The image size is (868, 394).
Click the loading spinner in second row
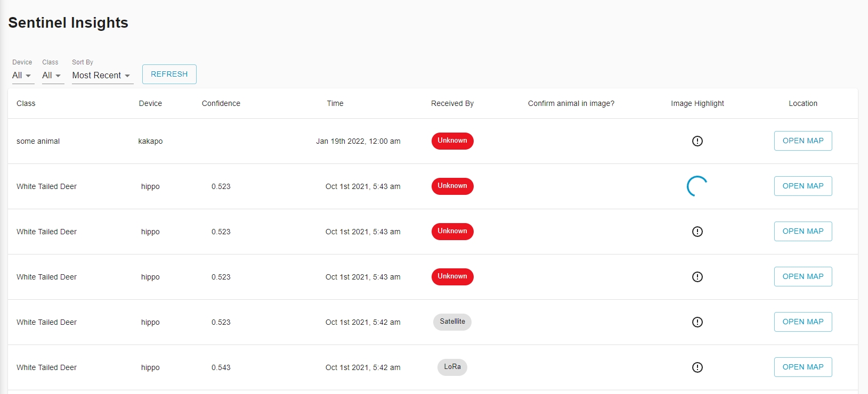697,186
